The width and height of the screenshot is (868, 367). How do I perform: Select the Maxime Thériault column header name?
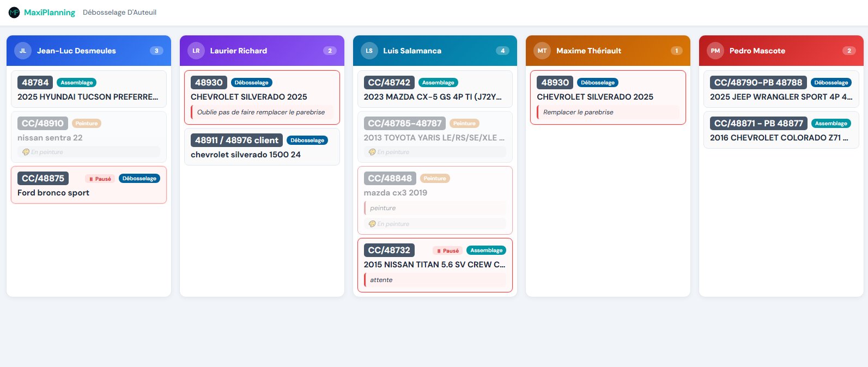pyautogui.click(x=588, y=51)
